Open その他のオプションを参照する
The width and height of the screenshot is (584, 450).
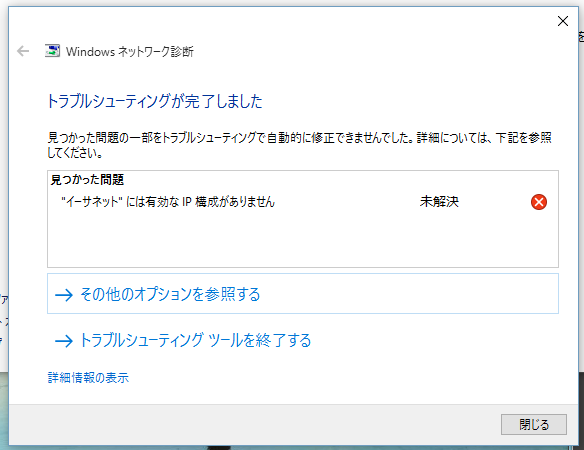point(303,294)
